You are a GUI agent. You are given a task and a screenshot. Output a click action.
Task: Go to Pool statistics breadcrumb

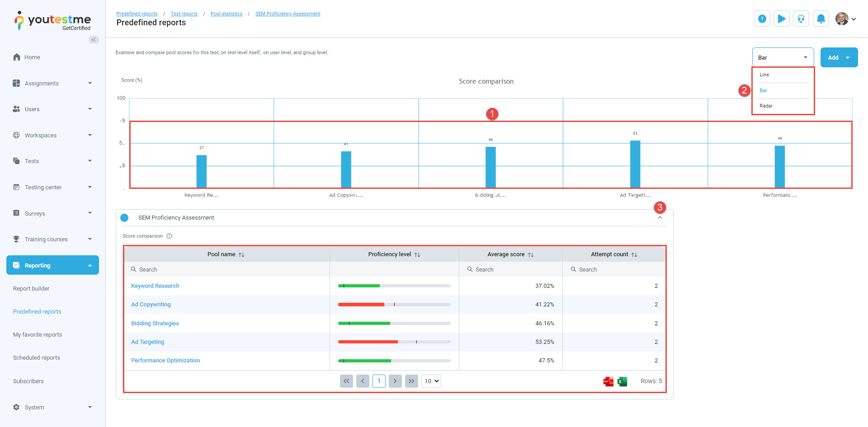[226, 14]
